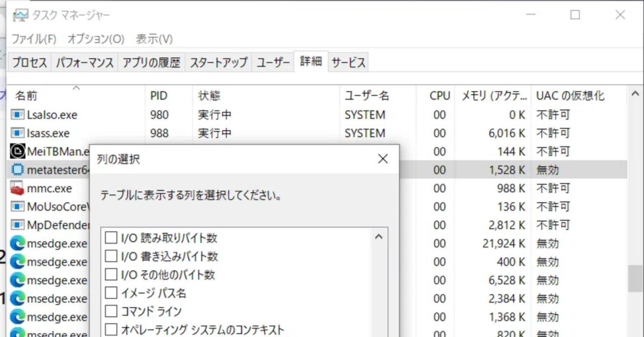
Task: Click Edge icon in the 21,924 K row
Action: point(18,243)
